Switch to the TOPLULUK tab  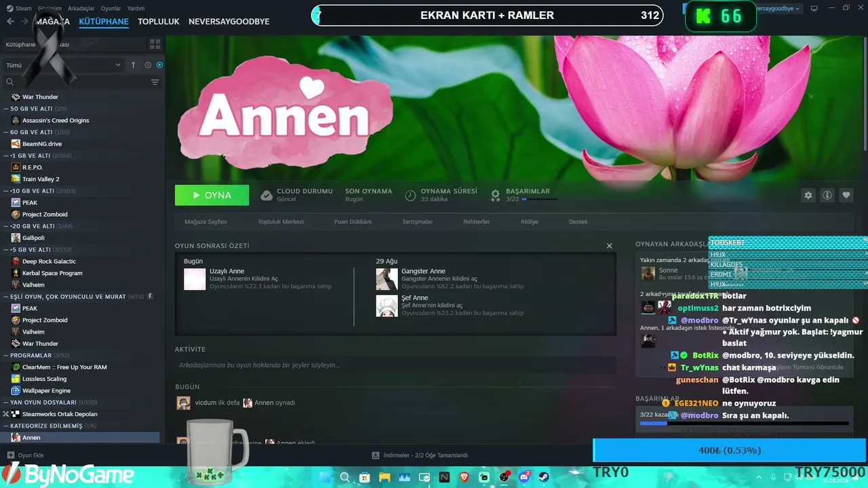pyautogui.click(x=159, y=22)
